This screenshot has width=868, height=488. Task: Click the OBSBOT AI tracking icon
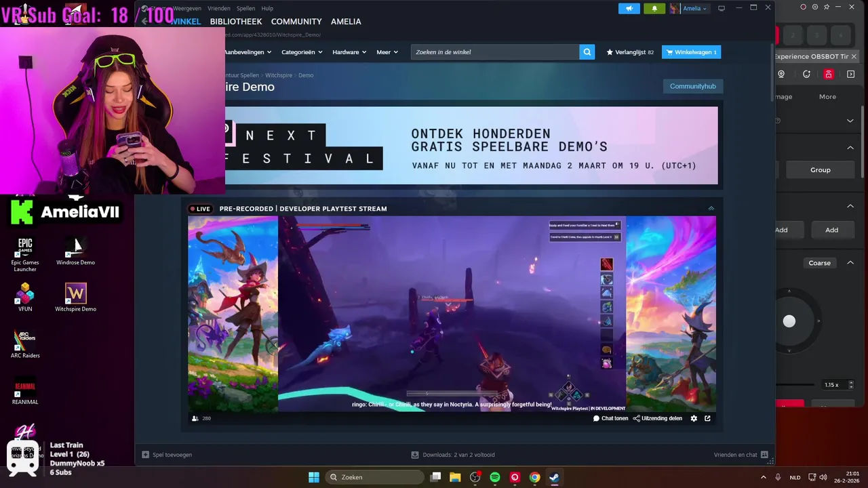806,74
